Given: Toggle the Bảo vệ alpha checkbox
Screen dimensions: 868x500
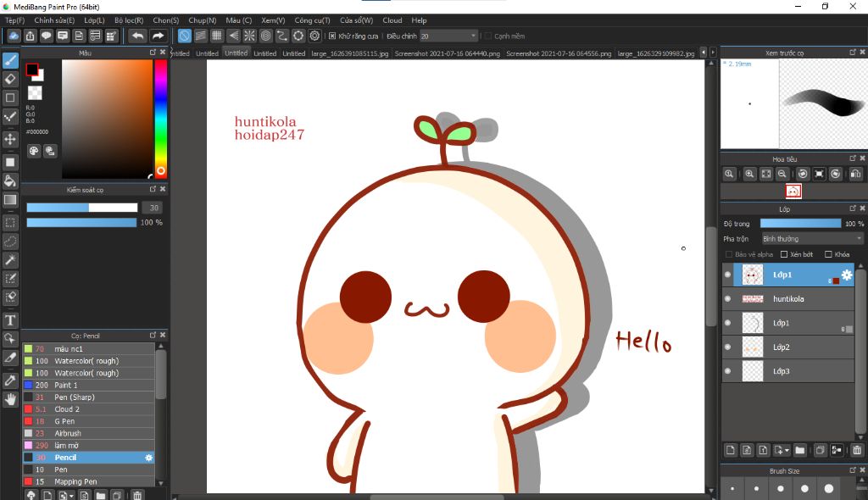Looking at the screenshot, I should [x=729, y=254].
